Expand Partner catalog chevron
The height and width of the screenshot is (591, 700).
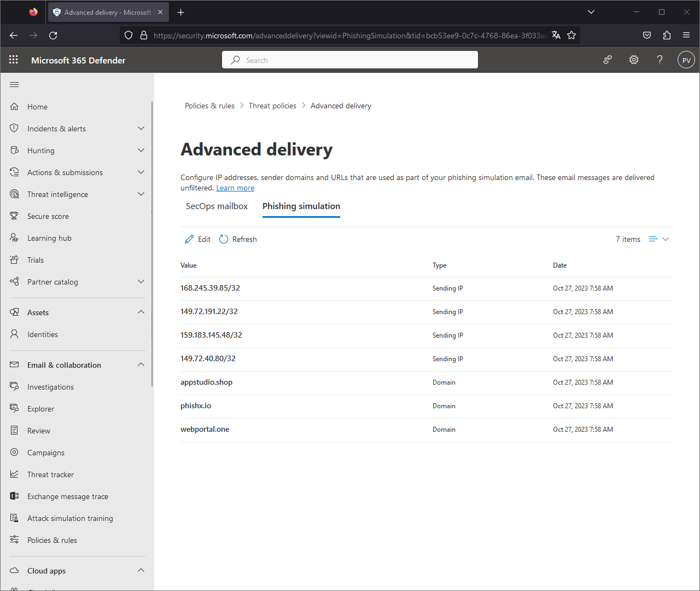click(x=141, y=282)
